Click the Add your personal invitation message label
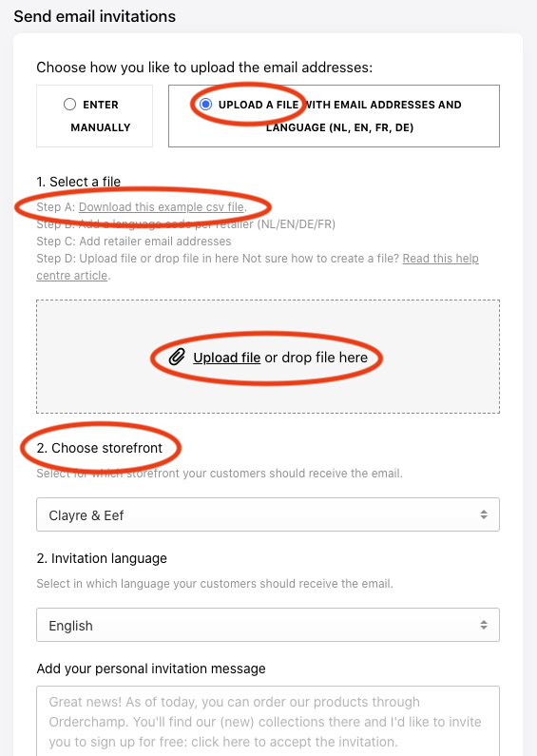The width and height of the screenshot is (537, 756). coord(151,669)
